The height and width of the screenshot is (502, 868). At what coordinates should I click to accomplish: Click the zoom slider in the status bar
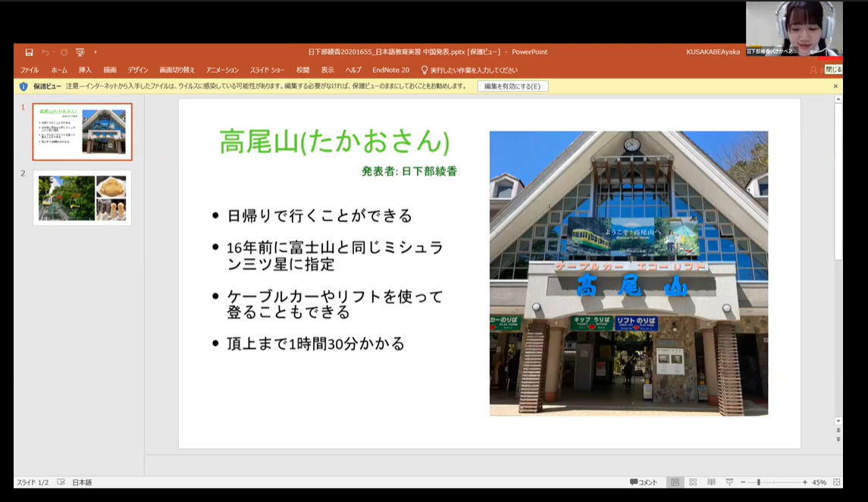(758, 482)
